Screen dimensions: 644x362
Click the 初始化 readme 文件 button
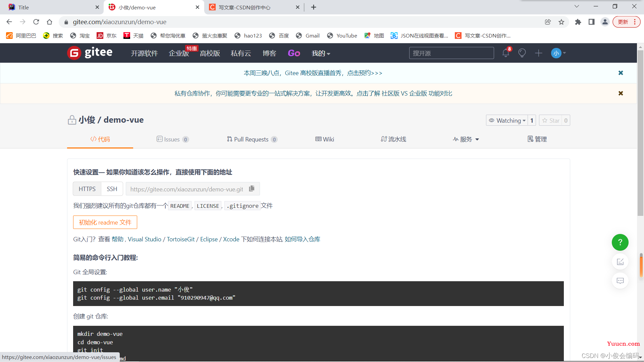[105, 222]
